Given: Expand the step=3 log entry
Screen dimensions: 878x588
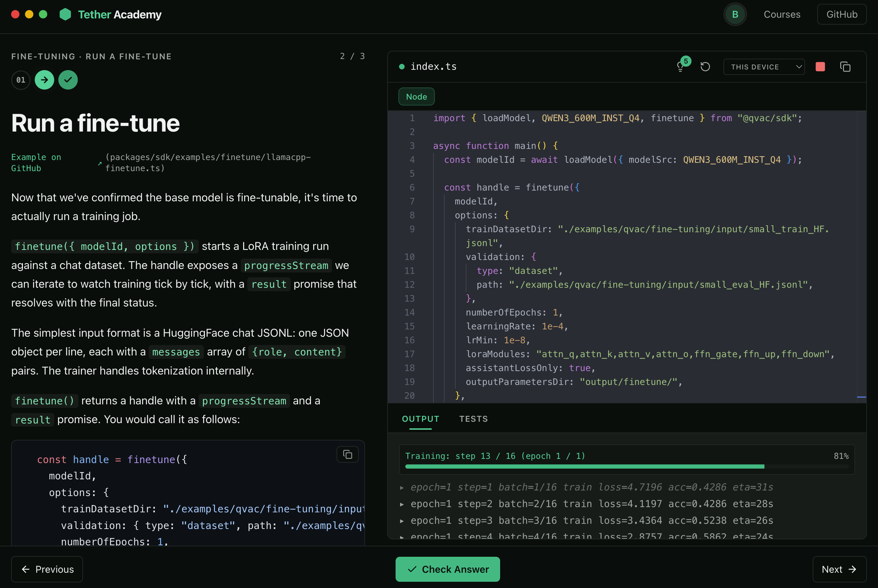Looking at the screenshot, I should 402,521.
